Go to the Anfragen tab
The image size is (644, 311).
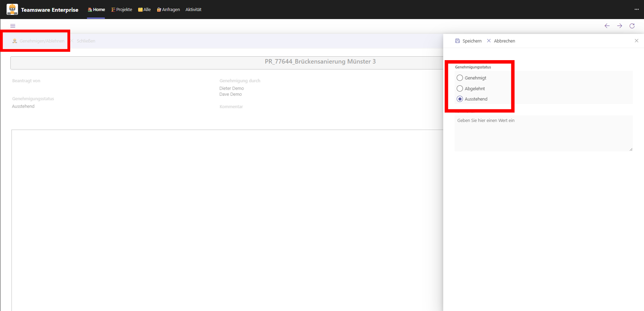[x=168, y=10]
